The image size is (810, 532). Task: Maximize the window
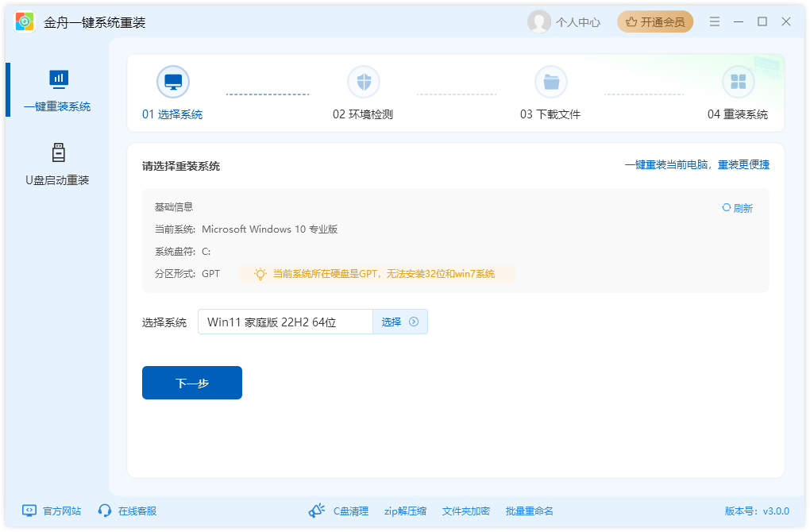coord(762,21)
